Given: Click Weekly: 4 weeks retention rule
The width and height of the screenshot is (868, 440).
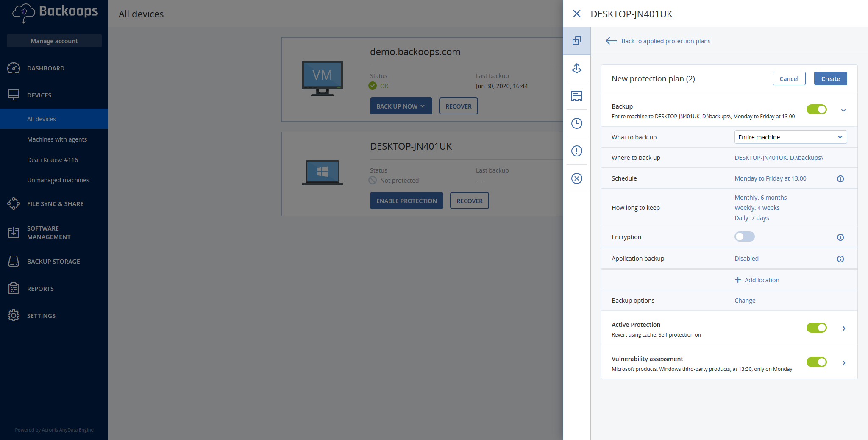Looking at the screenshot, I should [757, 207].
